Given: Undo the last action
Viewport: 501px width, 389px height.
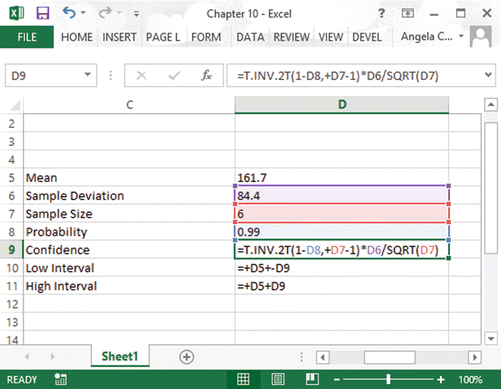Looking at the screenshot, I should [x=69, y=13].
